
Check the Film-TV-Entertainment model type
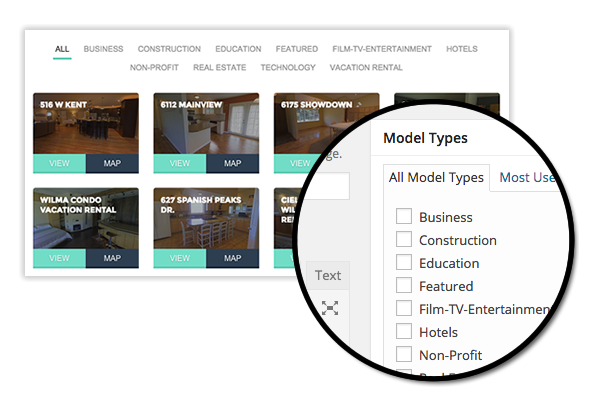[x=404, y=308]
